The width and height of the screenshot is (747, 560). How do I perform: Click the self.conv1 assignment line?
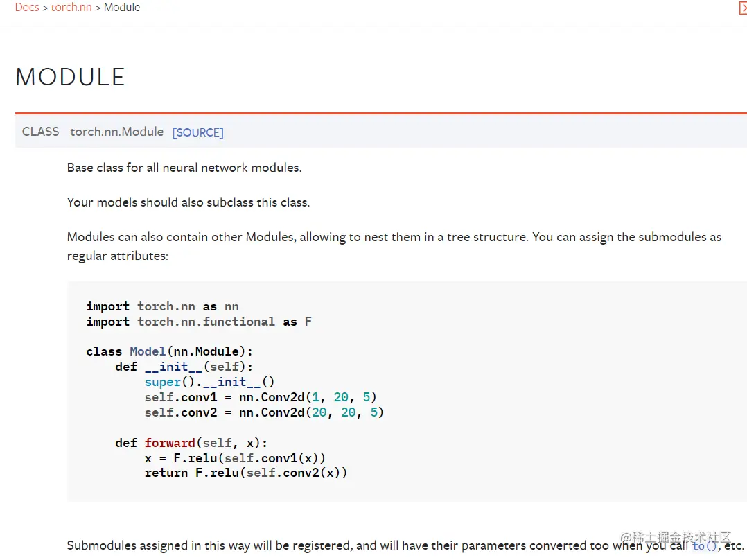point(261,398)
